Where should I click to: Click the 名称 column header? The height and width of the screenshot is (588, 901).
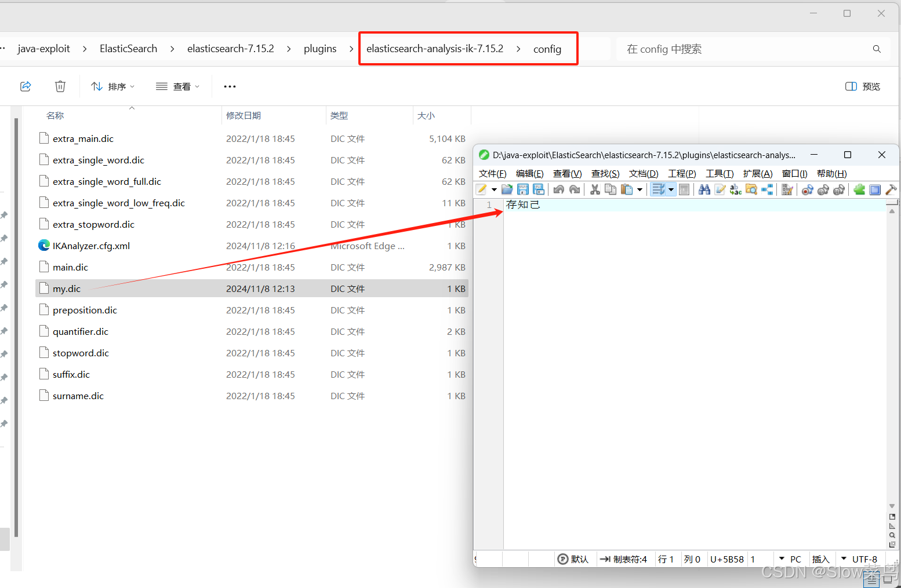[x=55, y=115]
